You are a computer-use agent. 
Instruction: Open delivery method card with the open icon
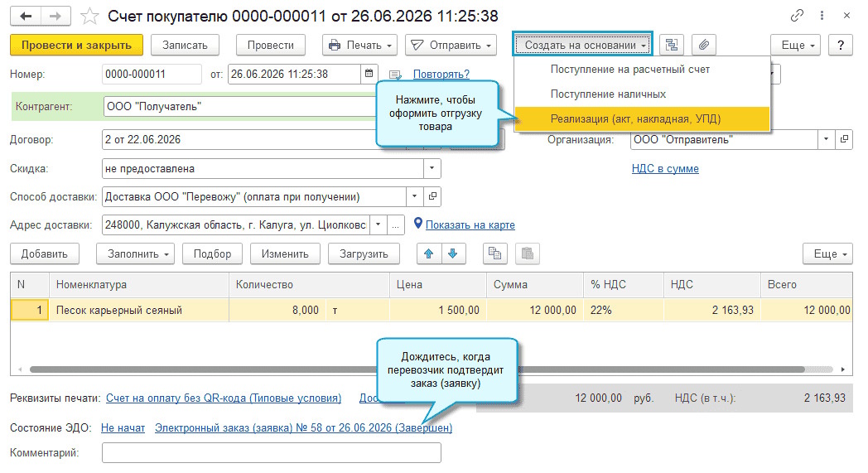tap(432, 196)
